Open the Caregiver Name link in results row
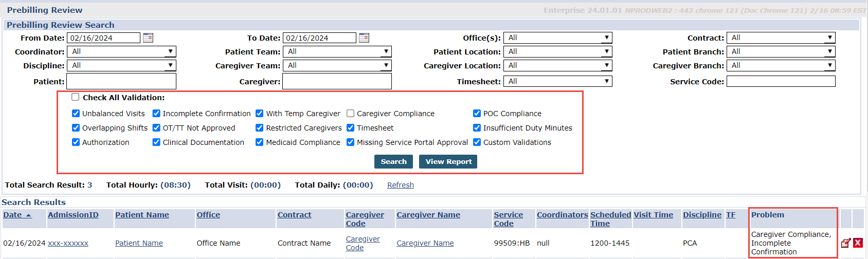The height and width of the screenshot is (259, 868). click(x=425, y=243)
